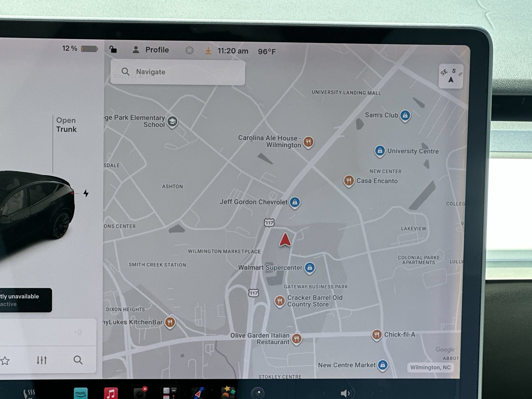Open the navigation app in the dock
The width and height of the screenshot is (532, 399).
point(199,393)
